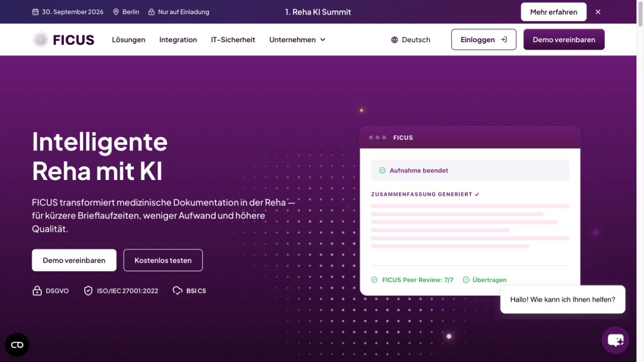Click the location pin icon beside Berlin
Viewport: 644px width, 362px height.
pyautogui.click(x=116, y=12)
